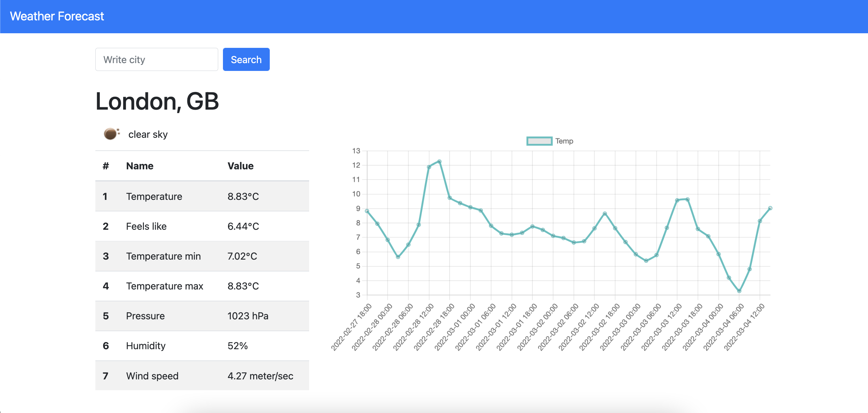Click the last chart data point on right edge
The width and height of the screenshot is (868, 413).
tap(770, 208)
